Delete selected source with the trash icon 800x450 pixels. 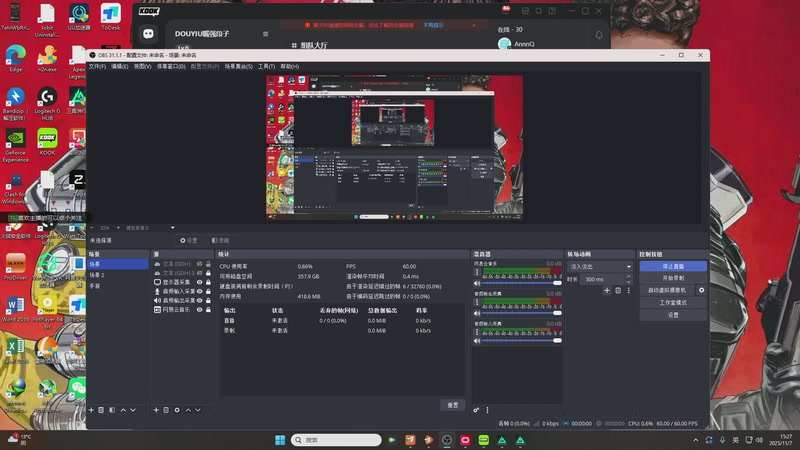pos(166,410)
